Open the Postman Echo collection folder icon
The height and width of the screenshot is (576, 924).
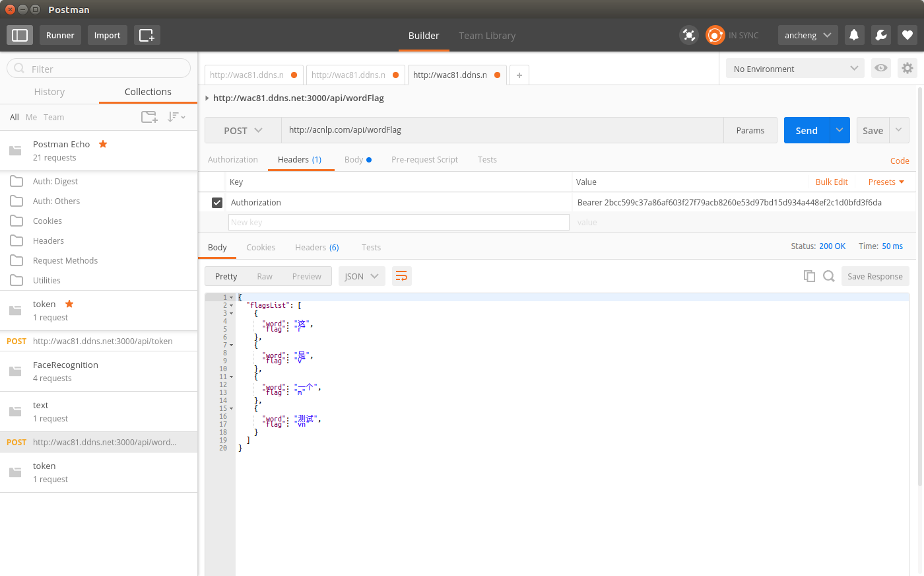(15, 151)
